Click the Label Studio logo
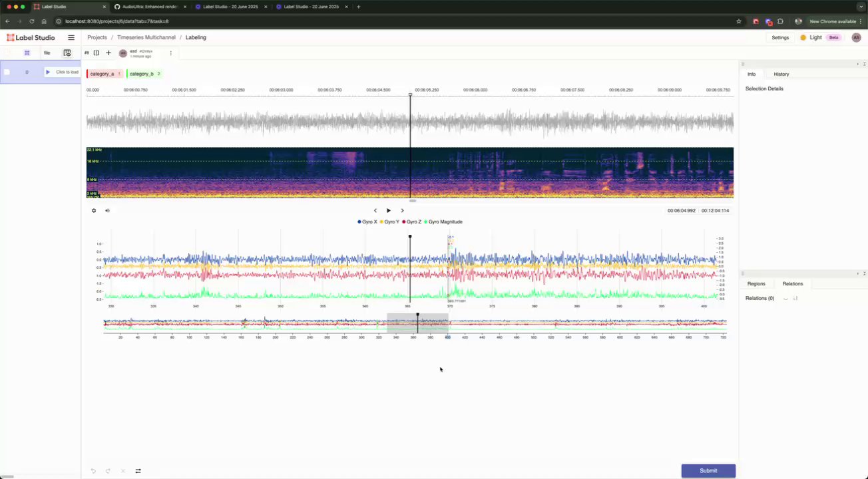 (x=31, y=37)
